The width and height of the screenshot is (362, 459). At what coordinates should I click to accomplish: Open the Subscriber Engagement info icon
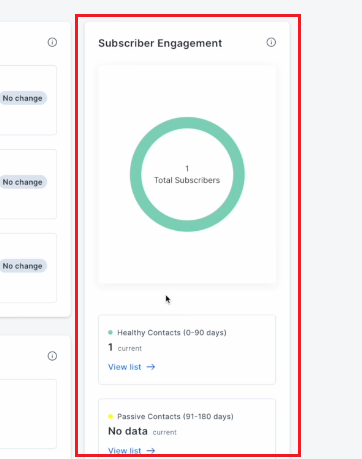click(x=271, y=42)
